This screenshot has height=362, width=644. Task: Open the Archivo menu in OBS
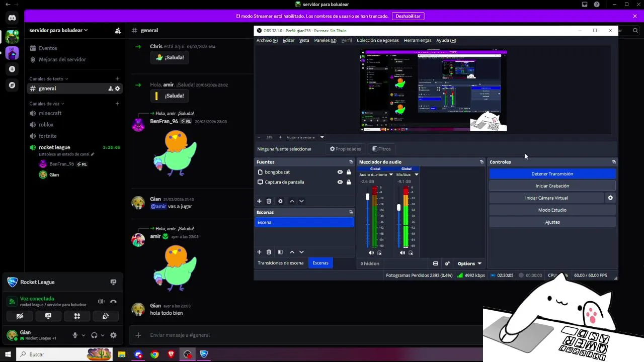tap(267, 40)
